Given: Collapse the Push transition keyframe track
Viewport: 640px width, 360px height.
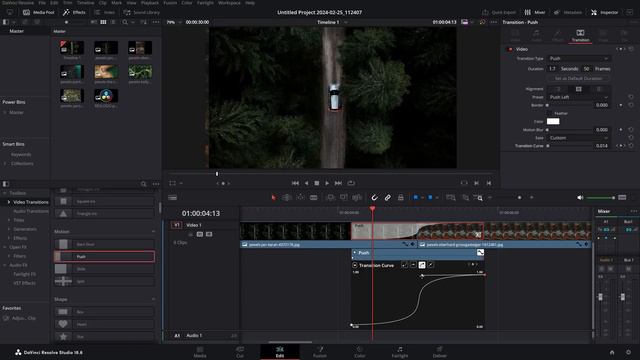Looking at the screenshot, I should pyautogui.click(x=354, y=253).
